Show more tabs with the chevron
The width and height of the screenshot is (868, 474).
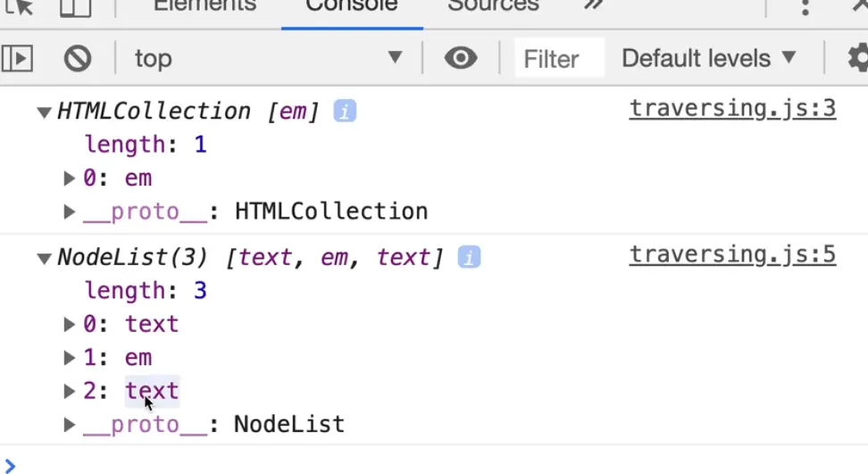[x=593, y=5]
